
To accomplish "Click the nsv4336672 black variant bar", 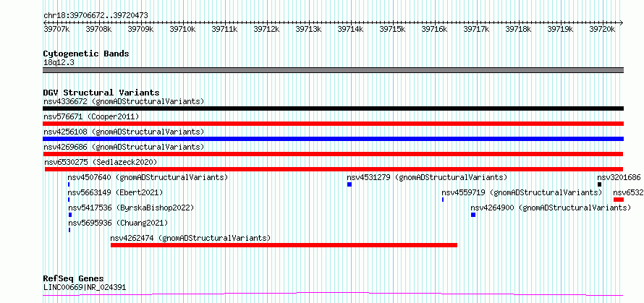I will [333, 108].
